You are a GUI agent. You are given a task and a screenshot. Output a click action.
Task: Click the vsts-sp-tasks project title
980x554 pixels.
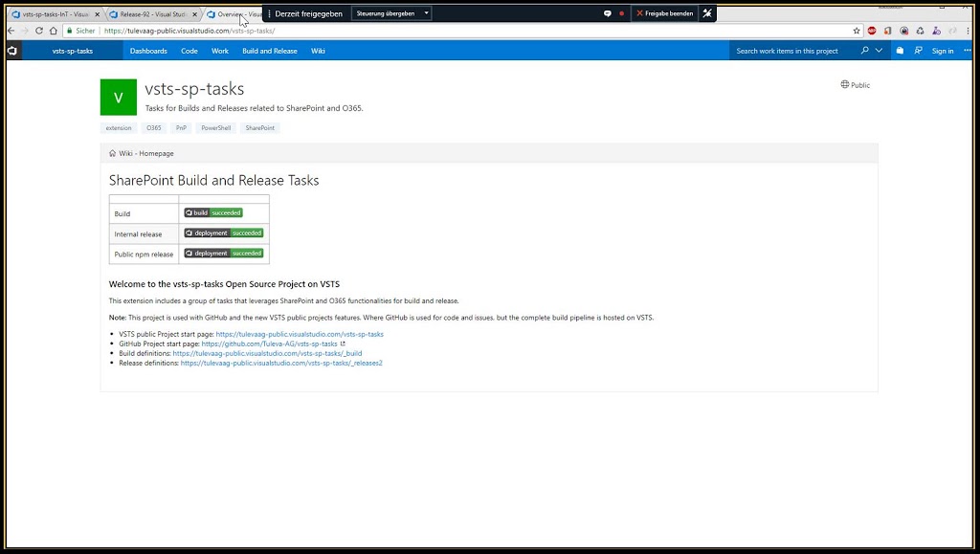194,89
